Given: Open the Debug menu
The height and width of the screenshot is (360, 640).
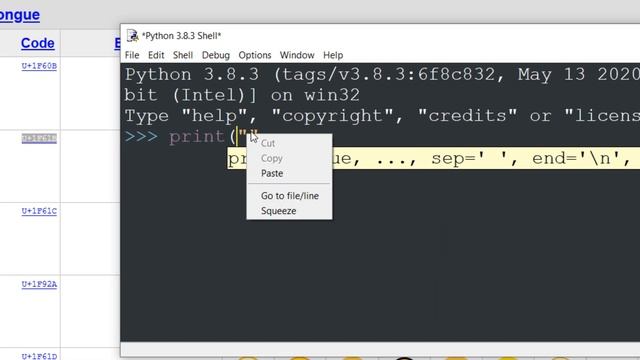Looking at the screenshot, I should click(216, 55).
